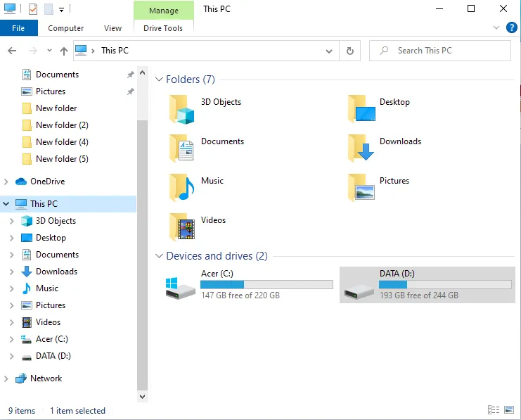The image size is (521, 420).
Task: Click the New folder quick access icon
Action: [x=49, y=9]
